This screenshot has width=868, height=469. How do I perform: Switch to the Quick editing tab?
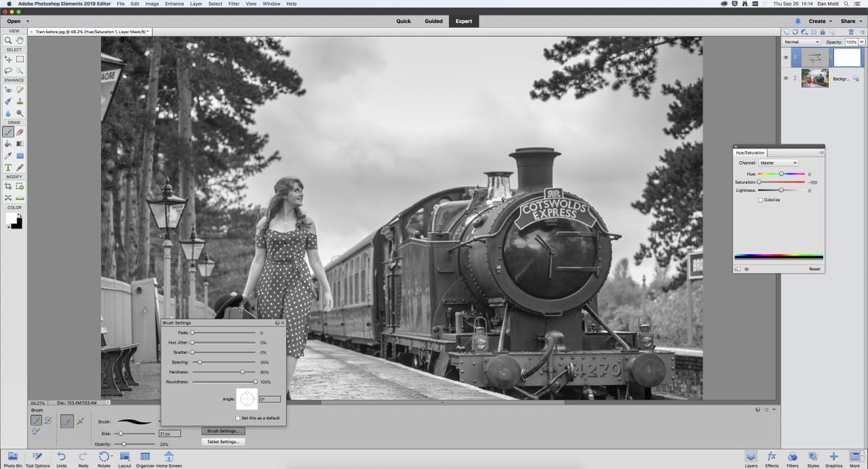pyautogui.click(x=402, y=21)
